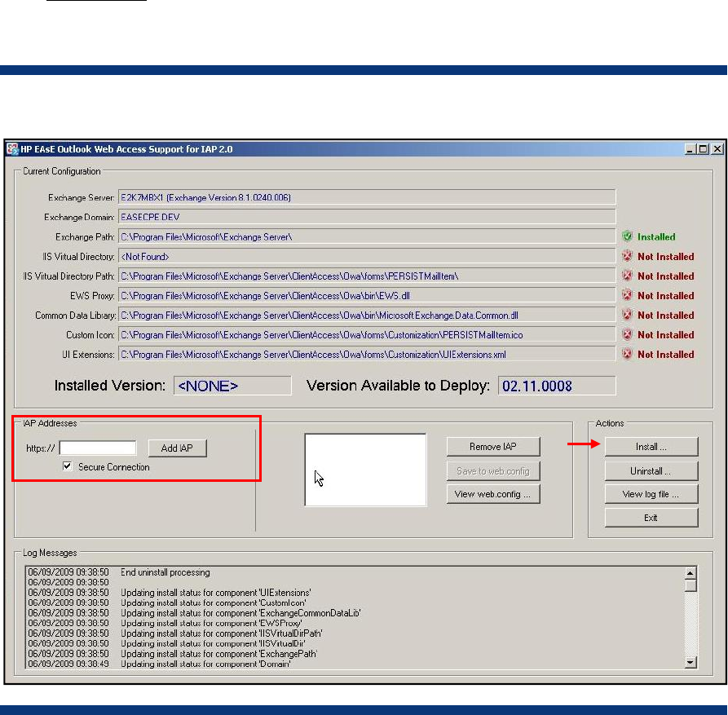Maximize the HP EAsE window
The height and width of the screenshot is (715, 728).
(x=703, y=149)
